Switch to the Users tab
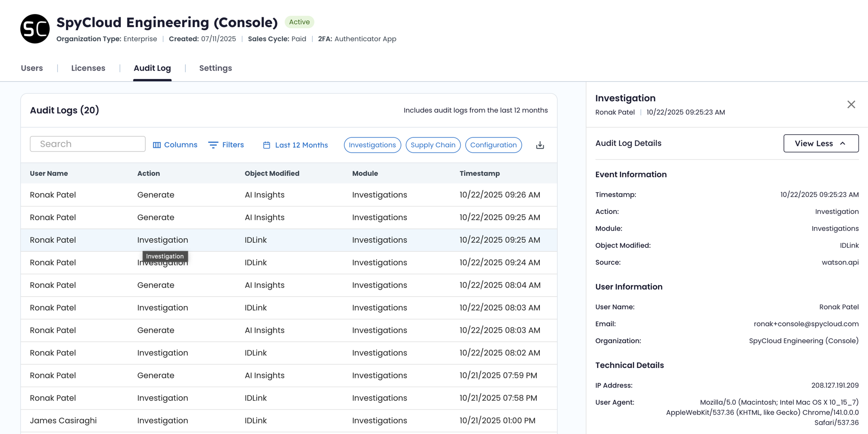This screenshot has width=868, height=434. [32, 68]
